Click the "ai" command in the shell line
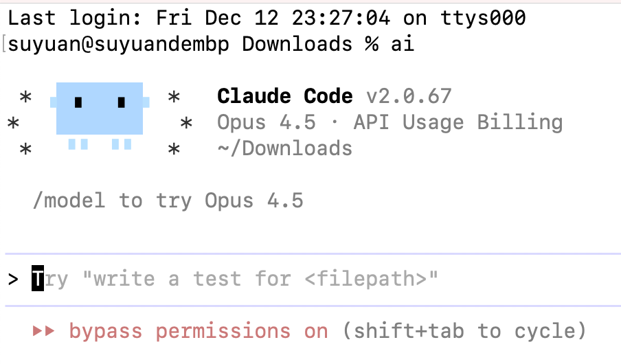 [x=403, y=45]
